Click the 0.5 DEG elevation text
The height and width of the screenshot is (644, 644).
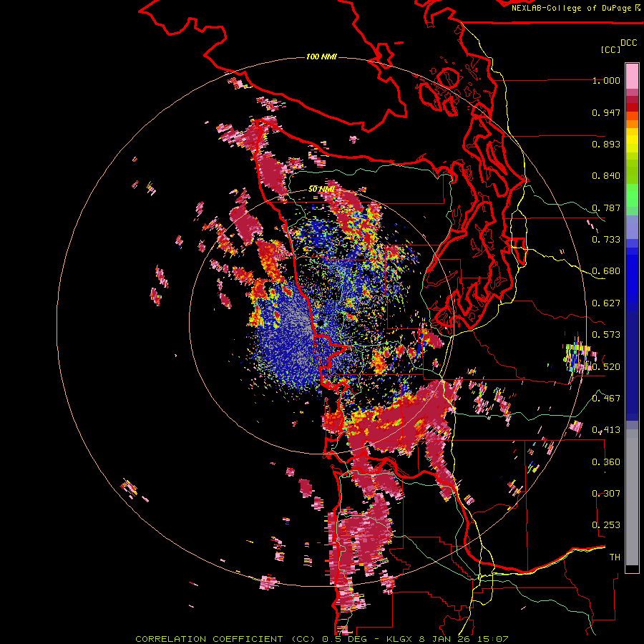[x=345, y=639]
